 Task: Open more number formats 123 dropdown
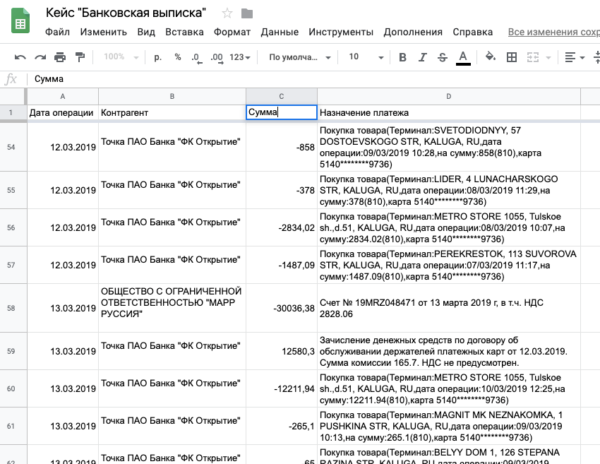coord(240,57)
